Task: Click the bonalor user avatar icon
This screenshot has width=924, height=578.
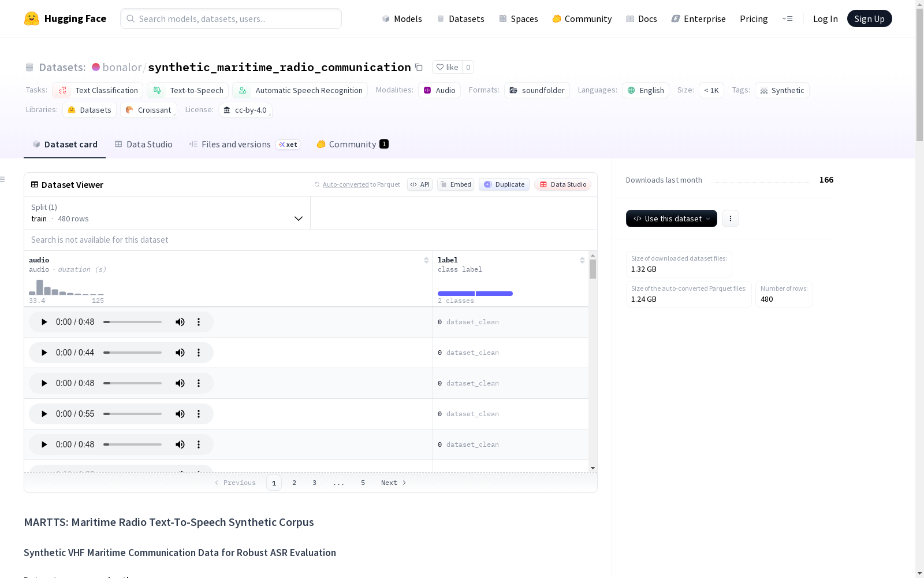Action: [96, 67]
